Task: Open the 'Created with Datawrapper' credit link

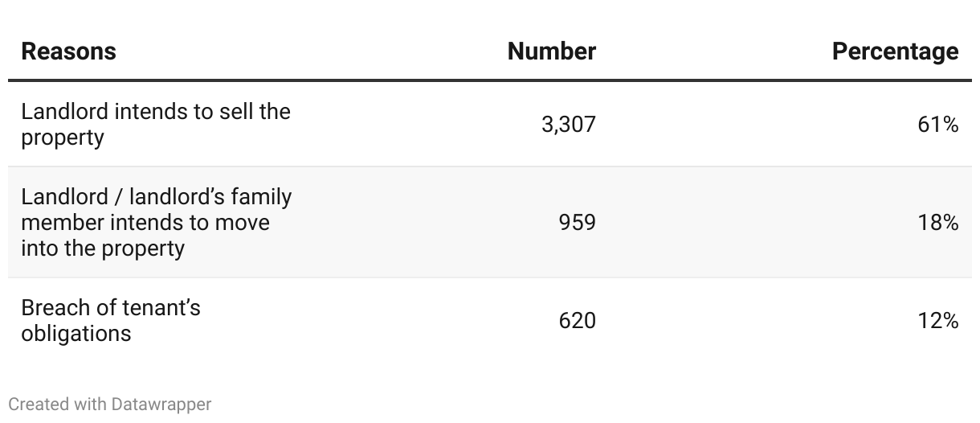Action: [110, 404]
